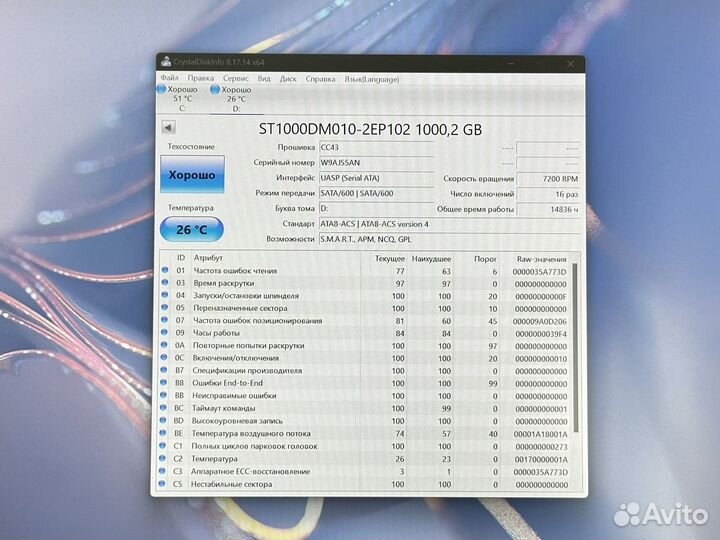The width and height of the screenshot is (720, 540).
Task: Click the previous disk arrow button
Action: 169,127
